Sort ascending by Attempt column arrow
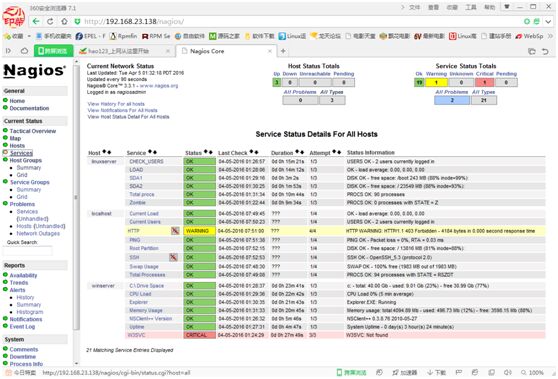This screenshot has width=558, height=379. 334,152
